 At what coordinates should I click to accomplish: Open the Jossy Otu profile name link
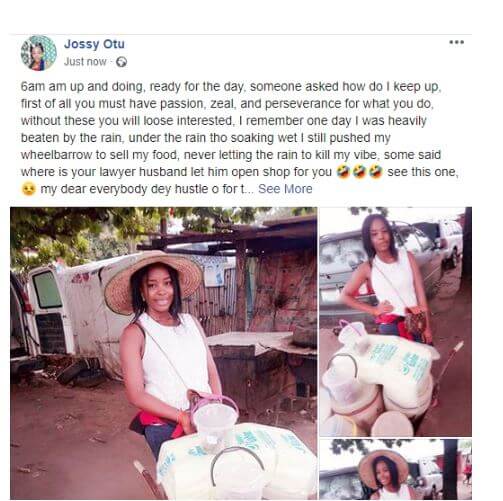coord(94,44)
